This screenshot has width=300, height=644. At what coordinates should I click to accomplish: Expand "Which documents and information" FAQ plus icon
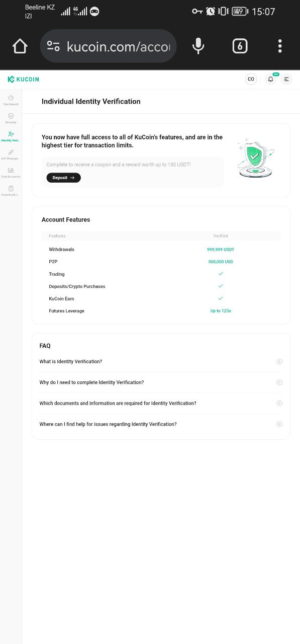point(279,403)
